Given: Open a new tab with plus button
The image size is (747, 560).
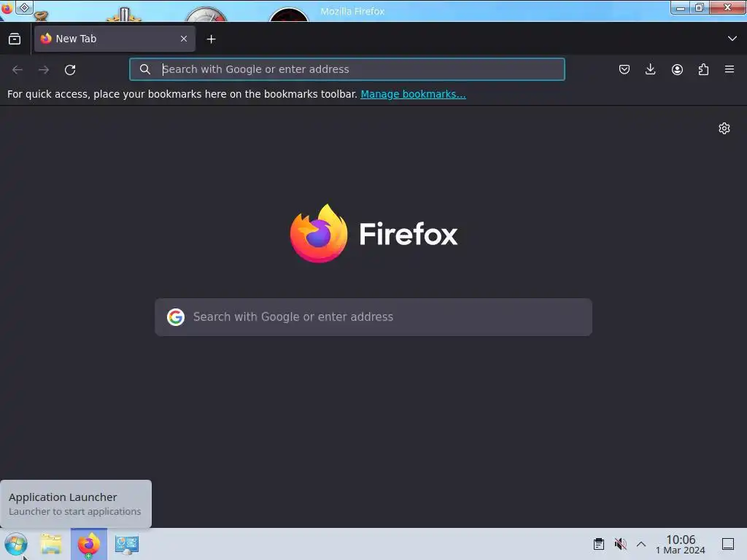Looking at the screenshot, I should [211, 39].
